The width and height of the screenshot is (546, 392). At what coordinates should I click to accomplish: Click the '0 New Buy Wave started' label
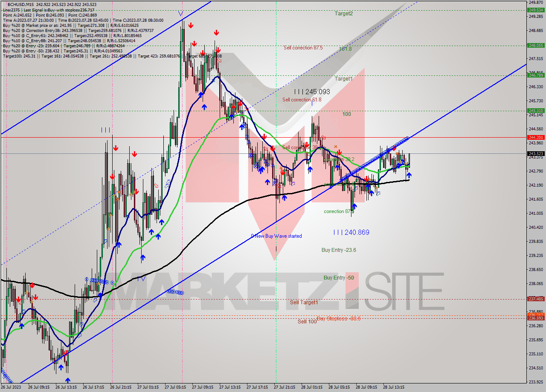coord(276,236)
